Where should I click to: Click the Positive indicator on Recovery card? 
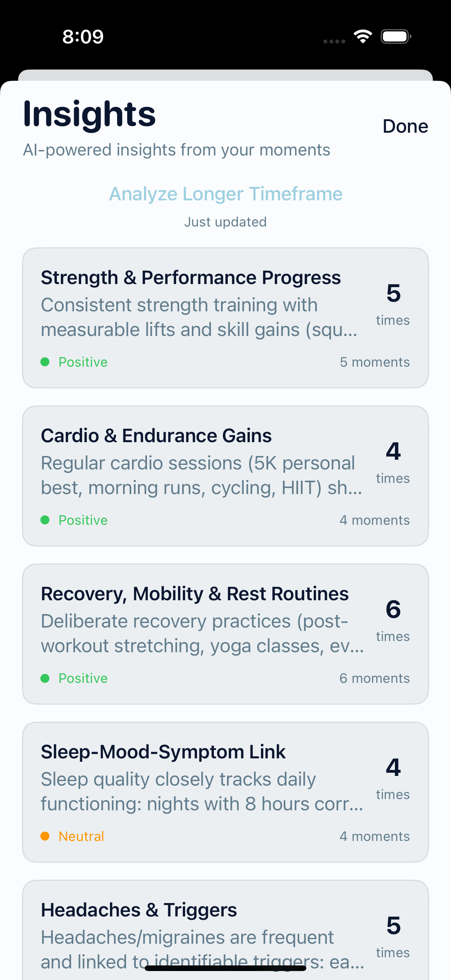tap(46, 678)
